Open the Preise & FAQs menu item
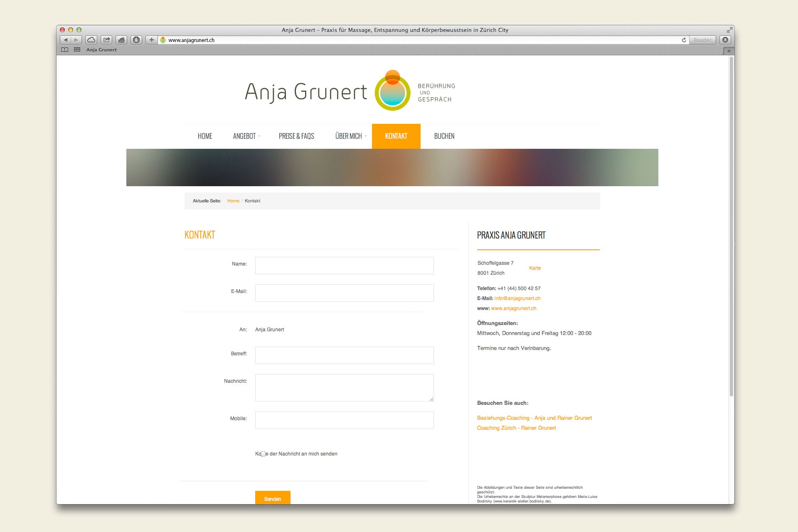 pos(296,136)
